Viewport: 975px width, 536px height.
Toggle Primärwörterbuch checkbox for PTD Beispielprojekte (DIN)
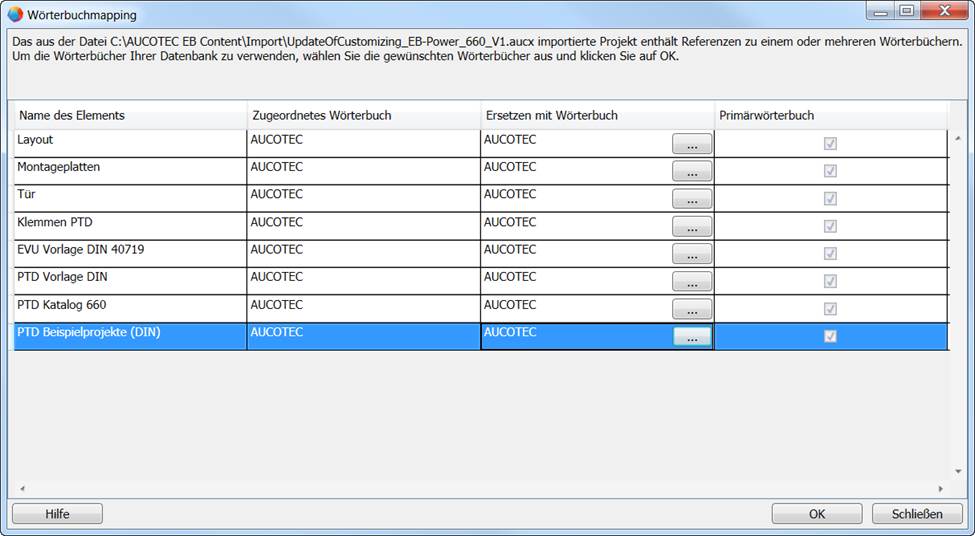point(830,336)
